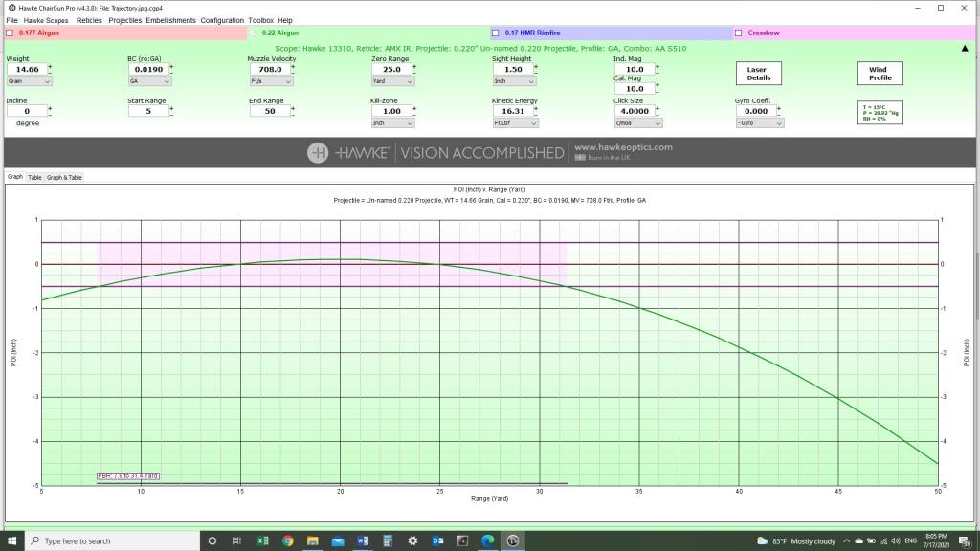
Task: Open the Excel taskbar icon
Action: (262, 541)
